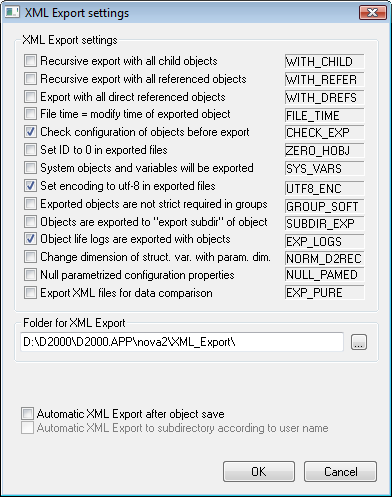The height and width of the screenshot is (497, 392).
Task: Uncheck Check configuration of objects before export
Action: click(30, 132)
